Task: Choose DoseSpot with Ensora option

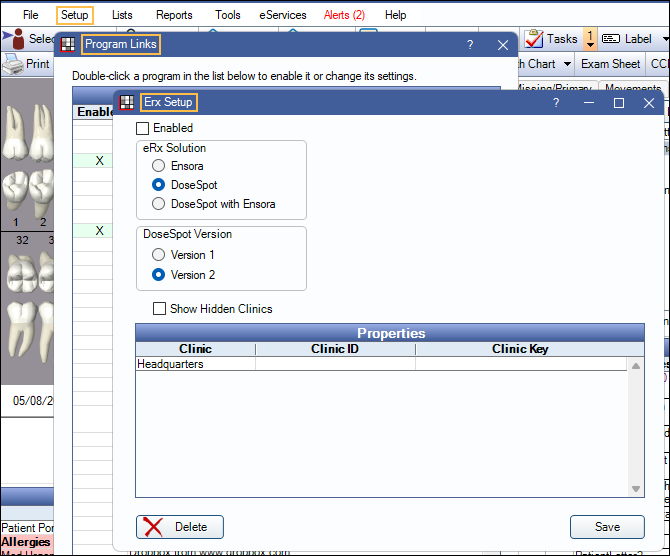Action: point(158,204)
